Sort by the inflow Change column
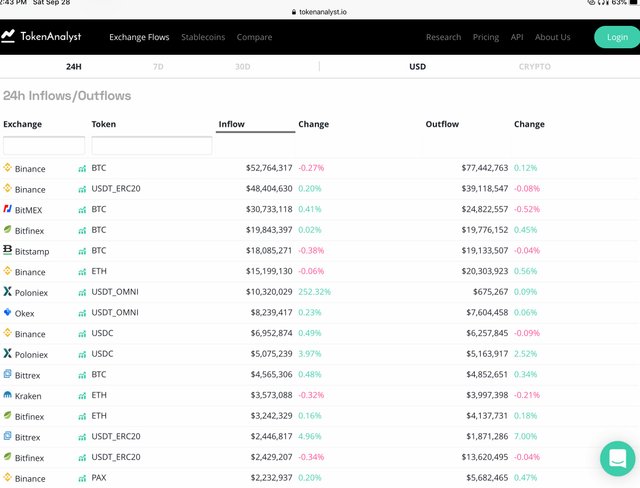The image size is (640, 488). click(313, 125)
